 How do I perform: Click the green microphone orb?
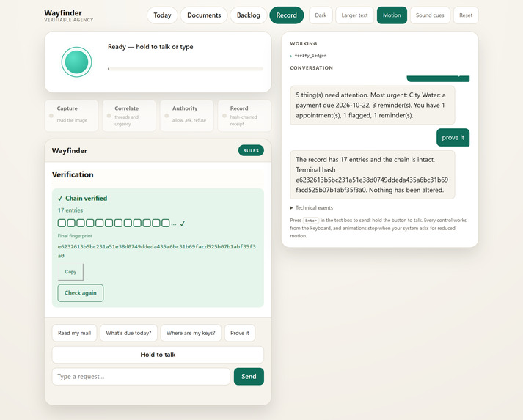[x=76, y=62]
